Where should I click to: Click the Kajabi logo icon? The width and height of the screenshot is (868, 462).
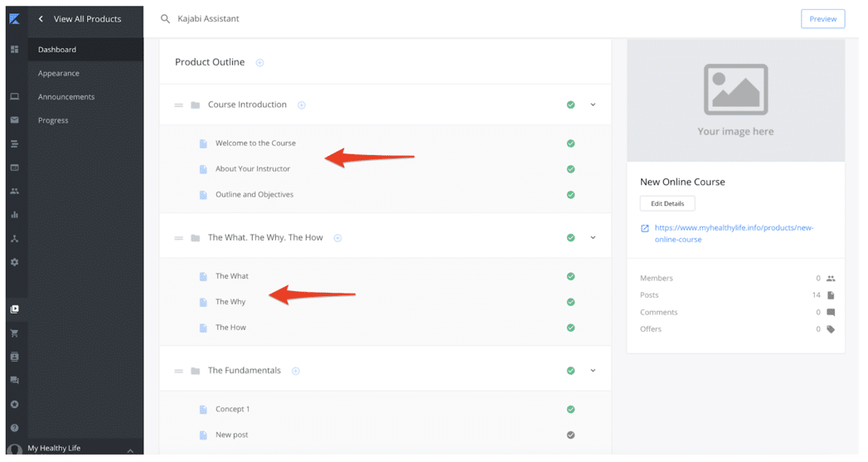point(14,19)
